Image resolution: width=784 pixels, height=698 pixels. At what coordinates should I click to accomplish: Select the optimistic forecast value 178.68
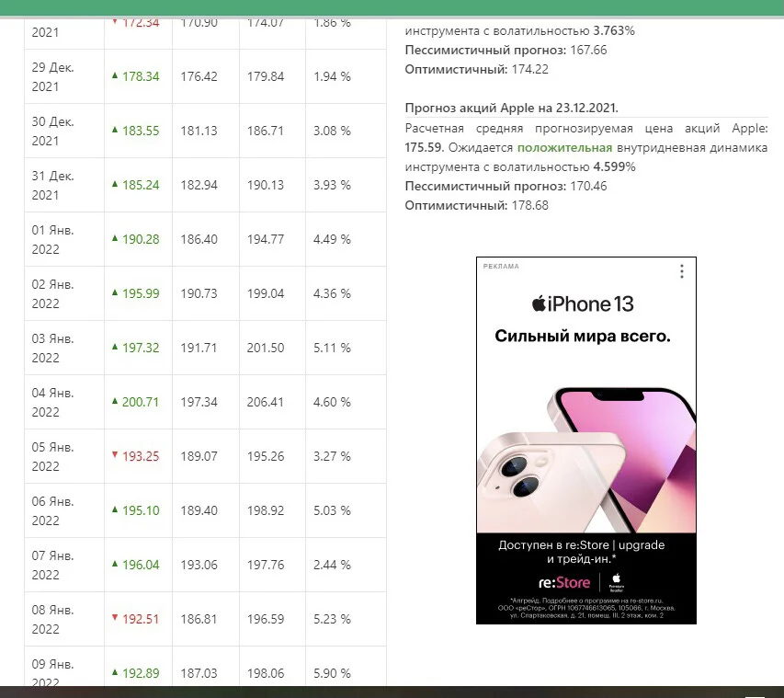click(530, 206)
